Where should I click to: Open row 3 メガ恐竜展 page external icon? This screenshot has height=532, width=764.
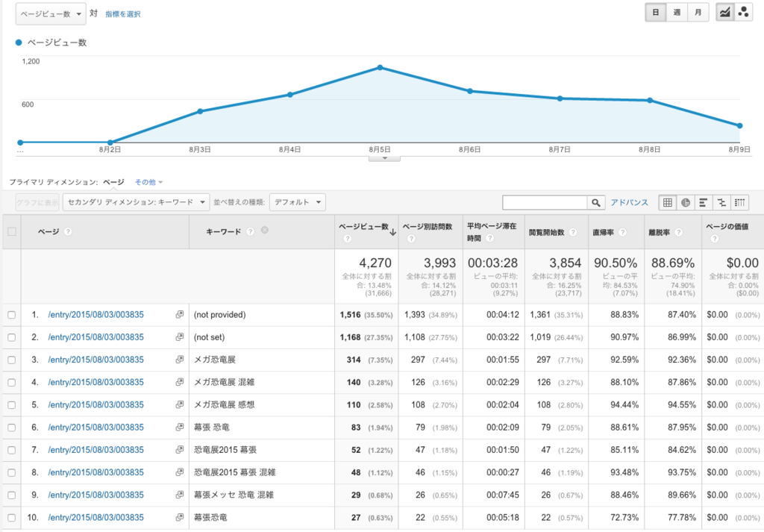pyautogui.click(x=180, y=359)
